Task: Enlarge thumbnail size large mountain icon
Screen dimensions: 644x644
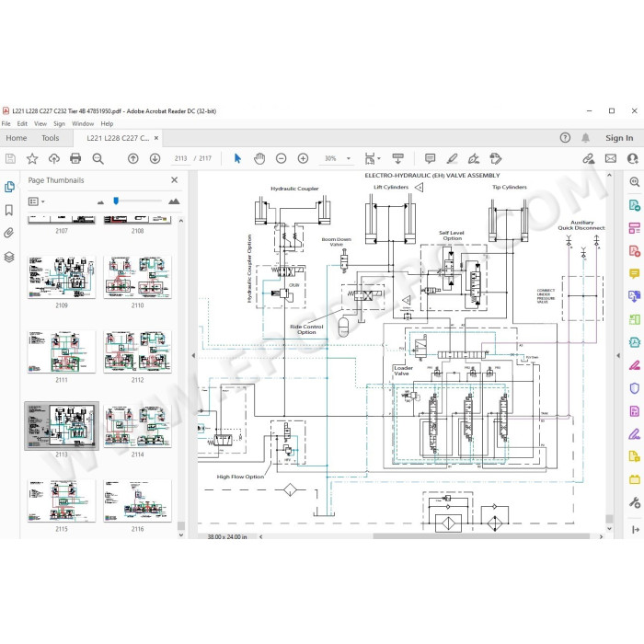Action: pyautogui.click(x=174, y=201)
